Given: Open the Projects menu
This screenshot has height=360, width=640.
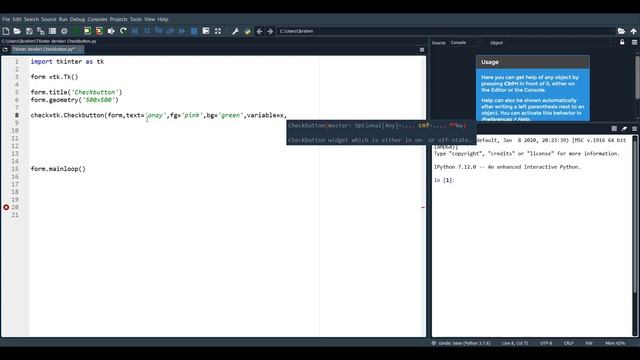Looking at the screenshot, I should tap(118, 19).
